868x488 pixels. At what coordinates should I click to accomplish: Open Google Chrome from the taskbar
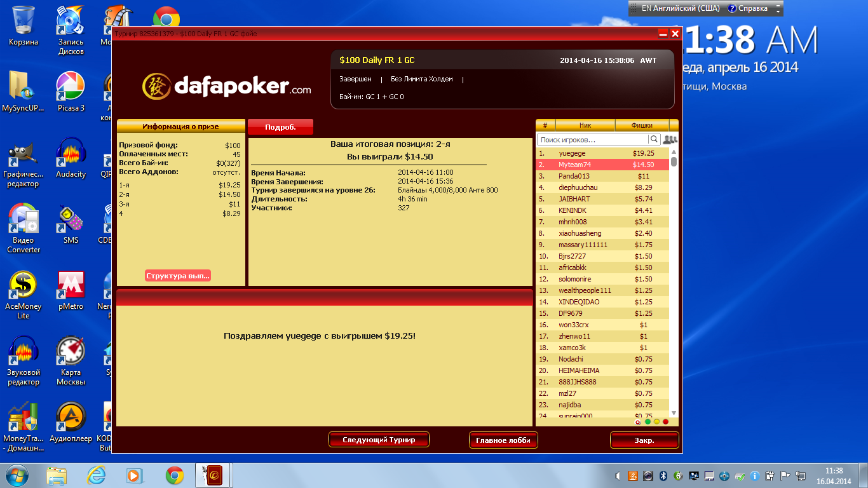(x=175, y=475)
